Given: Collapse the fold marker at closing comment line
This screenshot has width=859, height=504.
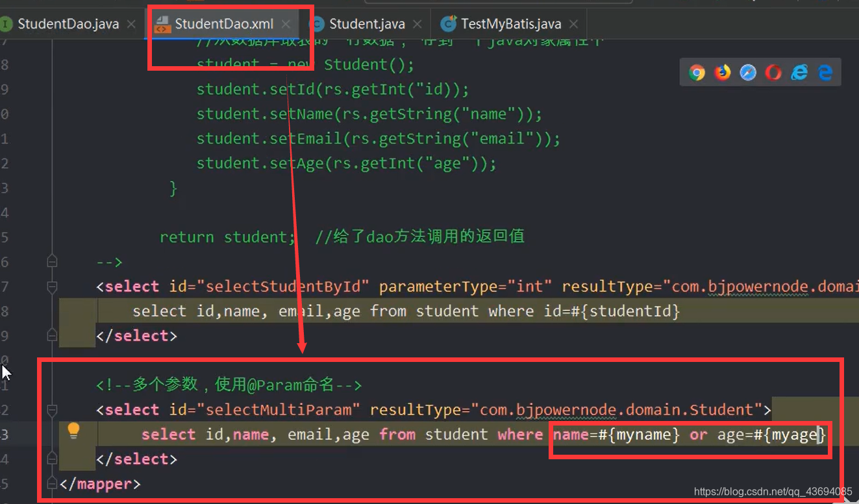Looking at the screenshot, I should coord(52,262).
